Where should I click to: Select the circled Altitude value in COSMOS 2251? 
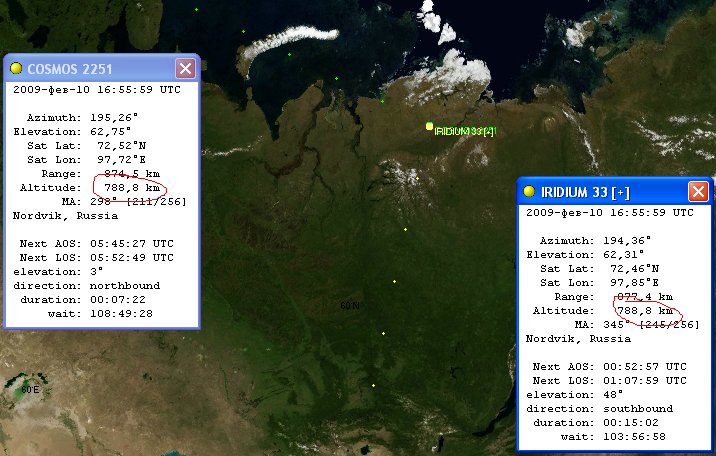click(132, 187)
